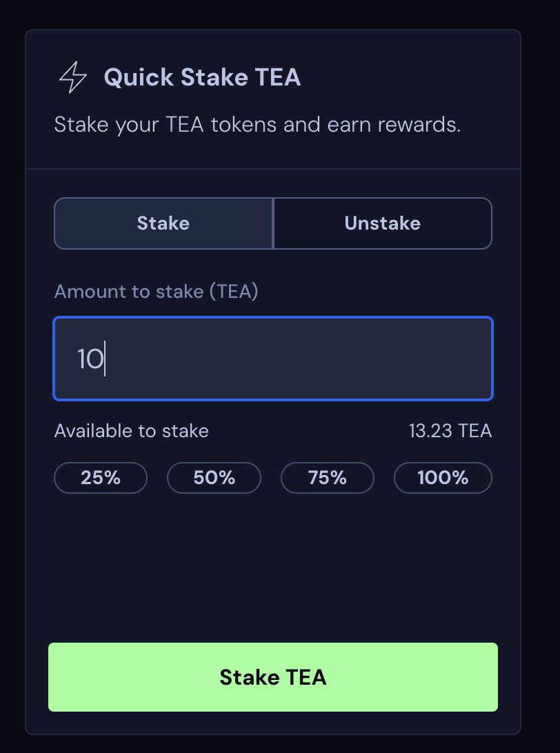Click the divider line below the header
Viewport: 560px width, 753px height.
(x=273, y=169)
